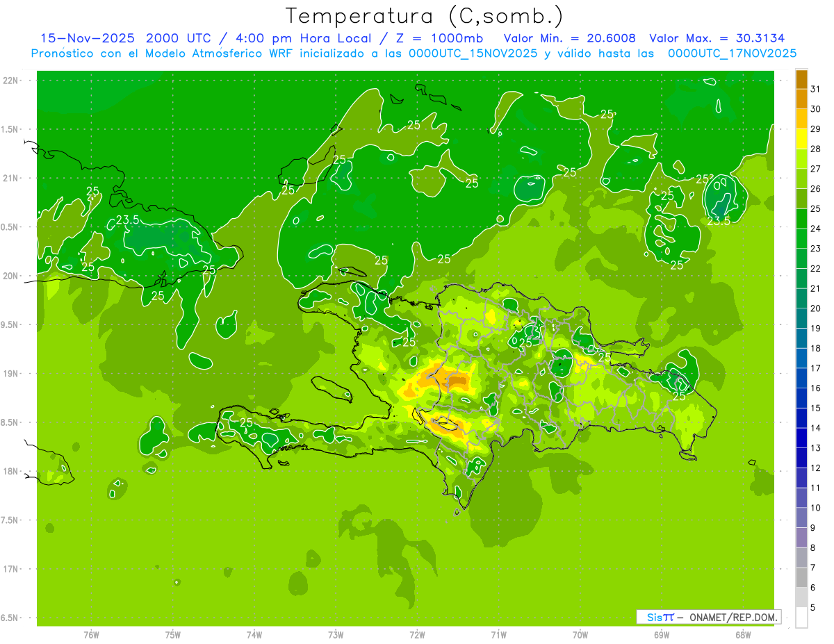Click the '69W' longitude axis label
834x644 pixels.
(x=661, y=635)
